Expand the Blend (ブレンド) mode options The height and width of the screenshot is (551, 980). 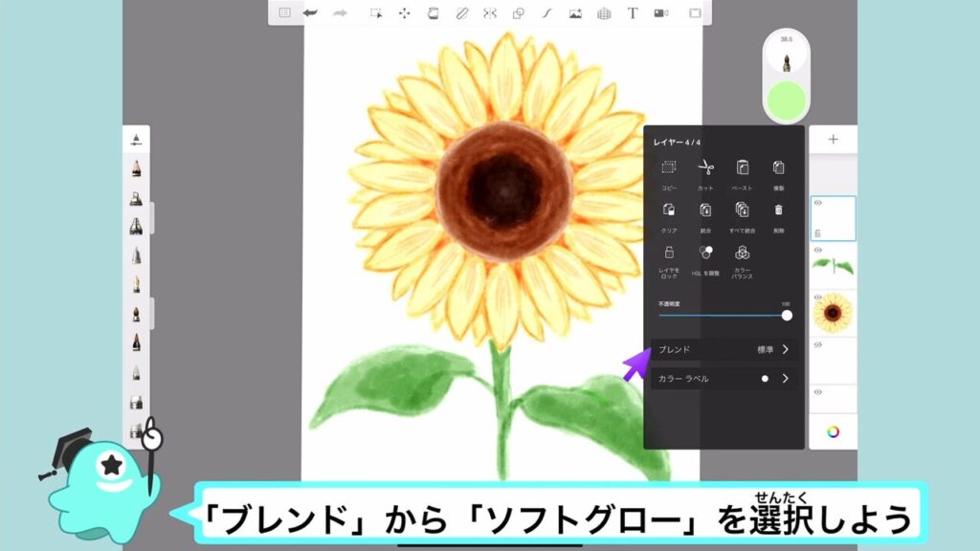point(785,349)
